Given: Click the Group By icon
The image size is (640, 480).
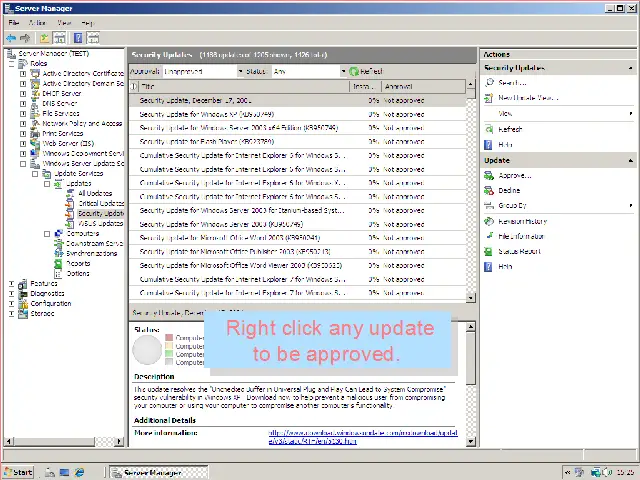Looking at the screenshot, I should point(489,205).
